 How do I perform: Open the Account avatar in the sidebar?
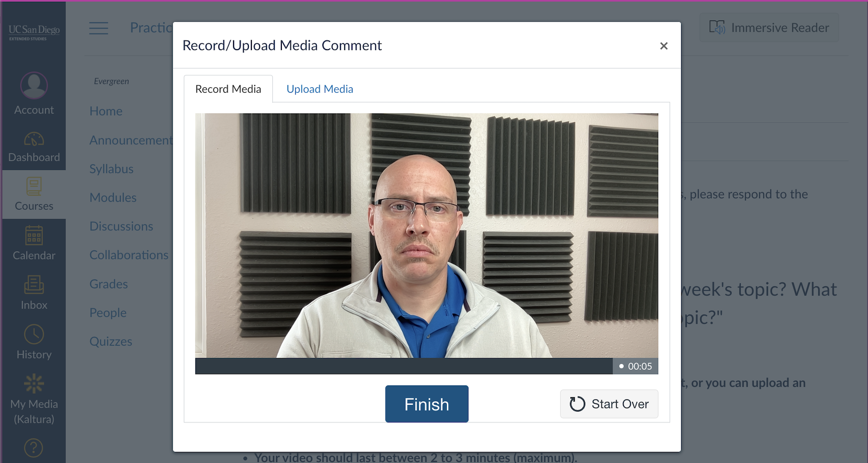coord(34,85)
